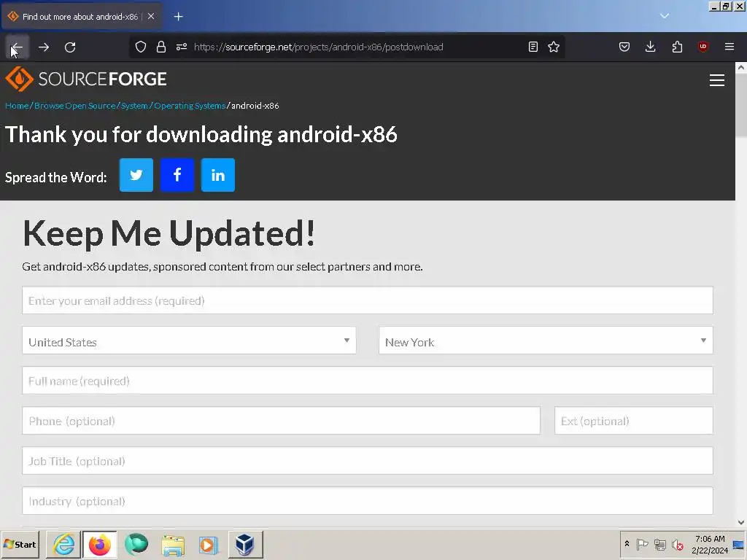Open the Operating Systems breadcrumb link
The image size is (747, 560).
point(190,106)
